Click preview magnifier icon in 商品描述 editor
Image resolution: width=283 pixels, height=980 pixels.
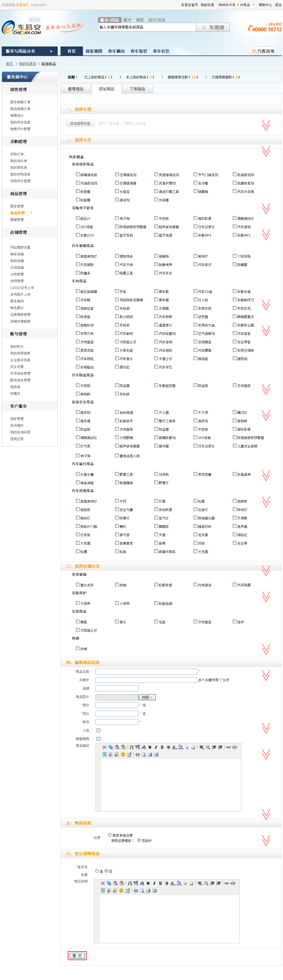click(x=143, y=754)
